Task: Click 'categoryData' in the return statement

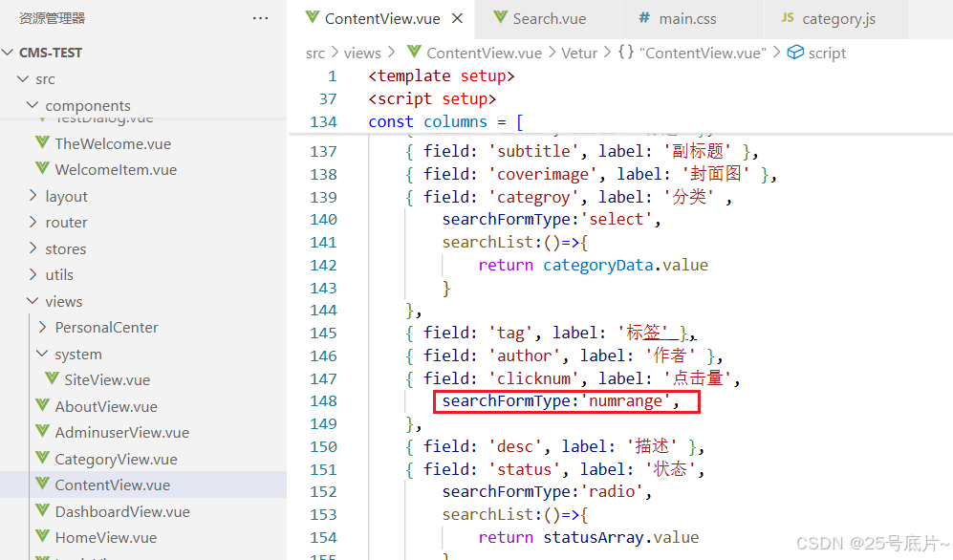Action: click(x=597, y=266)
